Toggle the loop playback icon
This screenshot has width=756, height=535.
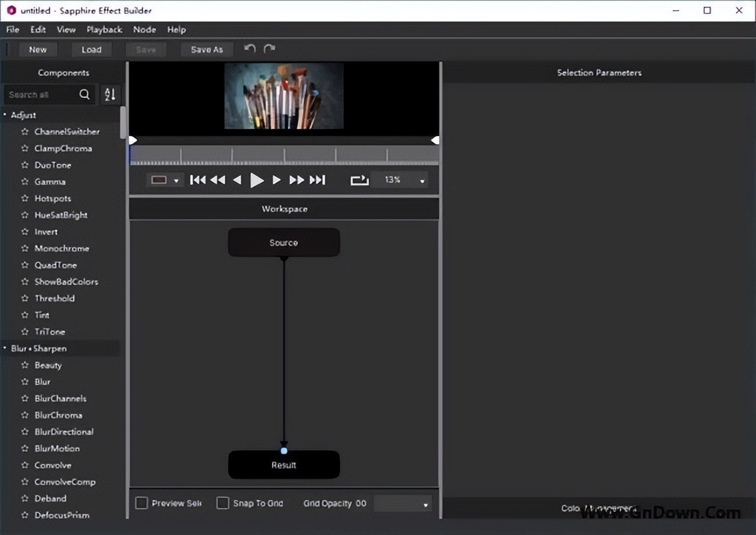click(359, 180)
